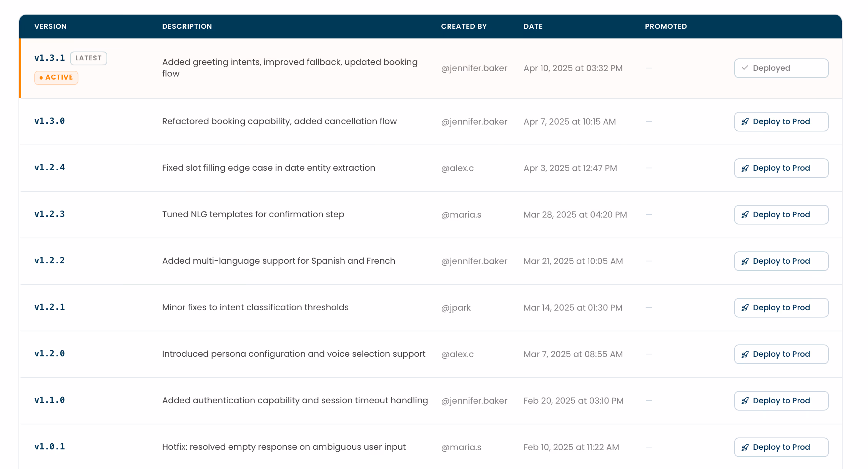The image size is (868, 469).
Task: Select version label v1.2.3
Action: point(50,214)
